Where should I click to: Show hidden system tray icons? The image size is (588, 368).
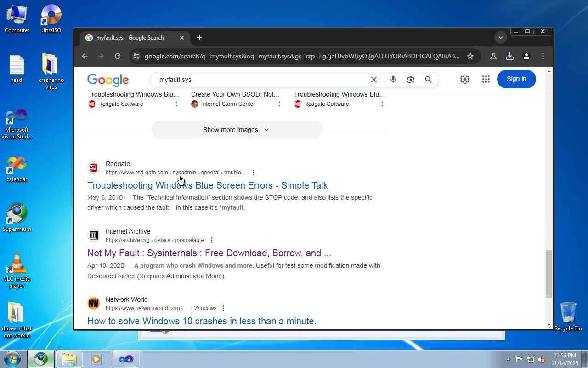(508, 359)
